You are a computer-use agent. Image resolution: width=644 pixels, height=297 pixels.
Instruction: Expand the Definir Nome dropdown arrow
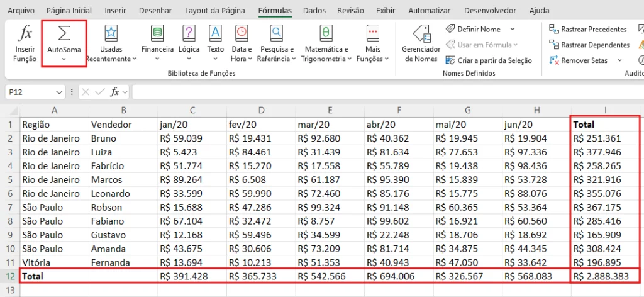(x=512, y=29)
